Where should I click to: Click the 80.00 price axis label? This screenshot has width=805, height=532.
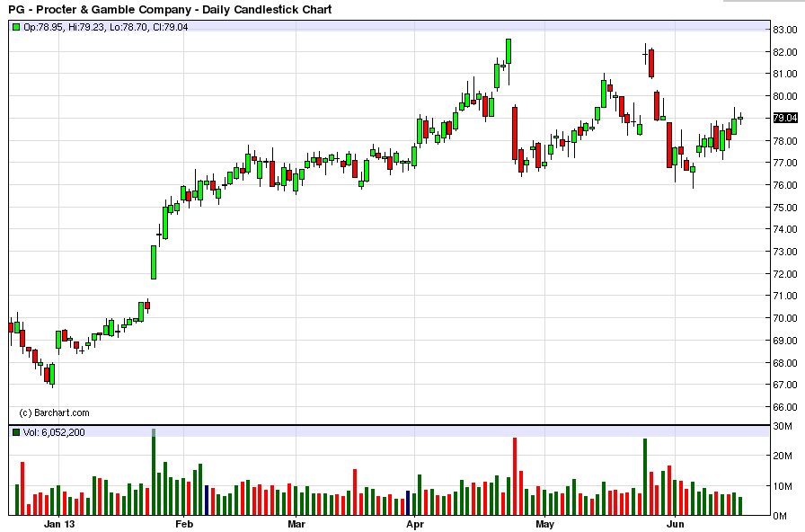pos(785,96)
